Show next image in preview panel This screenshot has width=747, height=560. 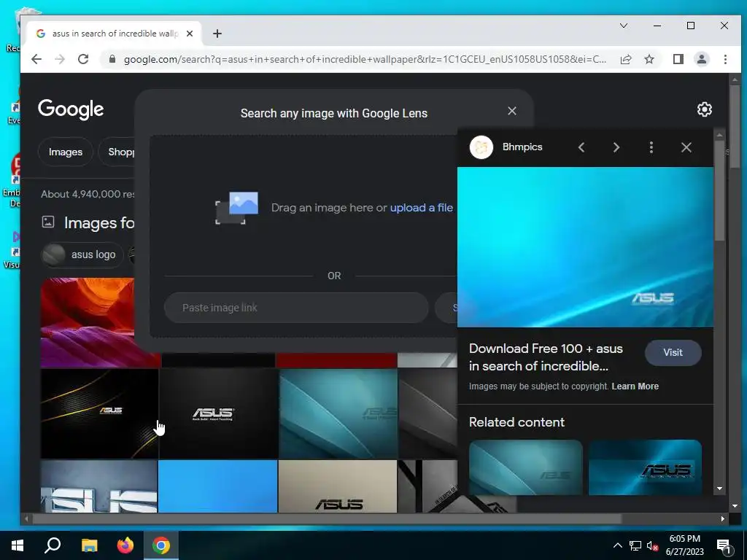click(x=616, y=147)
